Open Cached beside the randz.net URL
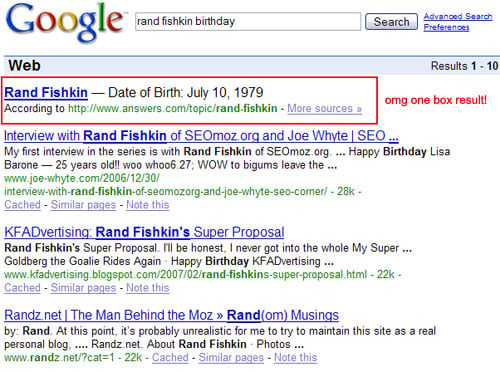This screenshot has width=500, height=372. [170, 357]
